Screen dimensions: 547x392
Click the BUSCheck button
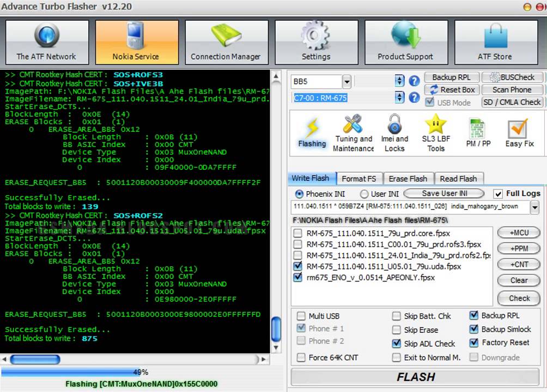pyautogui.click(x=513, y=77)
